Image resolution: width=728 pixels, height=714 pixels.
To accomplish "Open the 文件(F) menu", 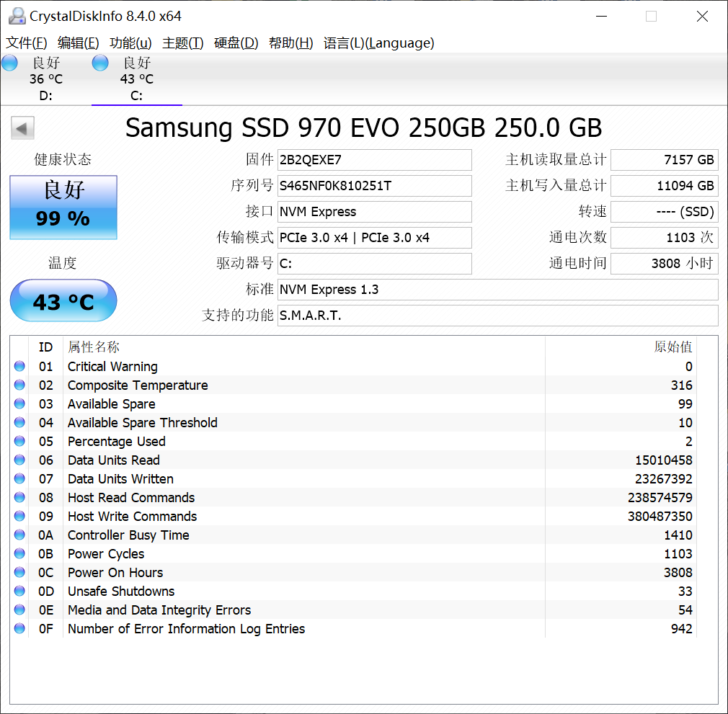I will pos(27,43).
